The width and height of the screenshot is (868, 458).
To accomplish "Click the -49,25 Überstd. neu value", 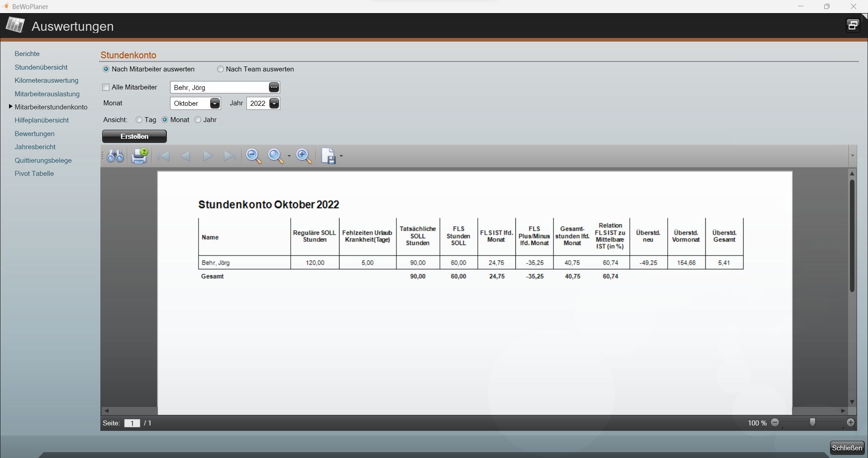I will tap(648, 263).
